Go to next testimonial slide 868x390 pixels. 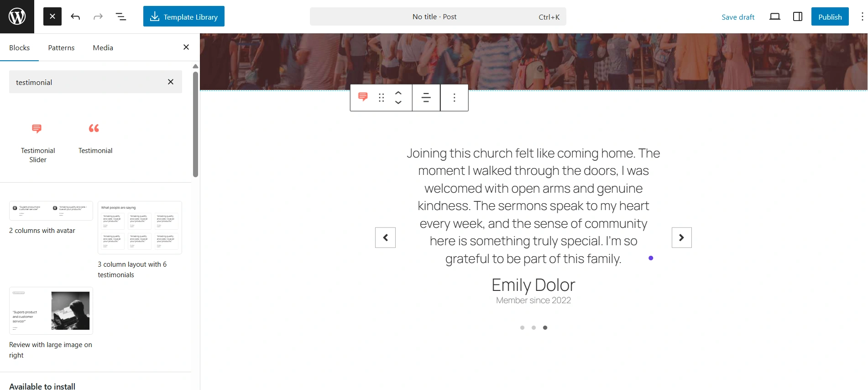[x=682, y=237]
